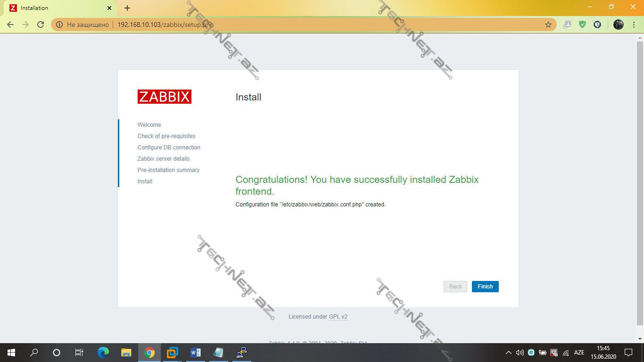The image size is (644, 362).
Task: Click the blue Finish button
Action: (485, 287)
